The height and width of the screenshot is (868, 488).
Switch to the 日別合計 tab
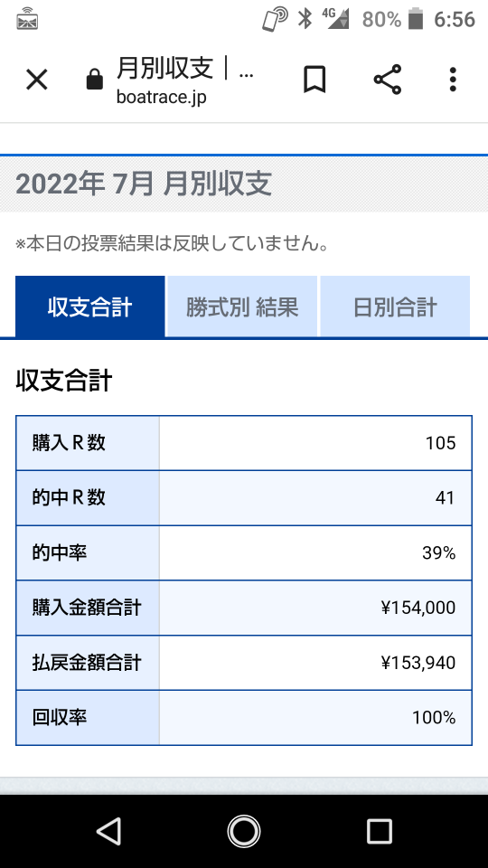pos(395,307)
